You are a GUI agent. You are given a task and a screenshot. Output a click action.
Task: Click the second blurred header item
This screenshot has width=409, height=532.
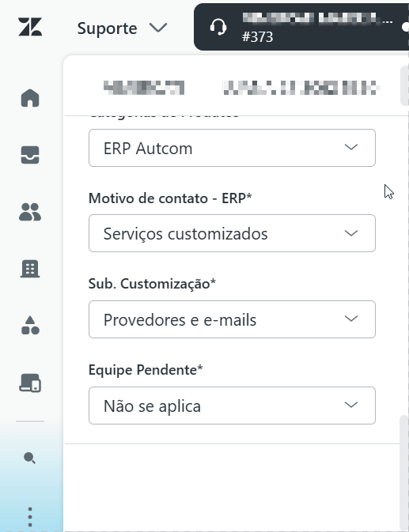(x=301, y=88)
